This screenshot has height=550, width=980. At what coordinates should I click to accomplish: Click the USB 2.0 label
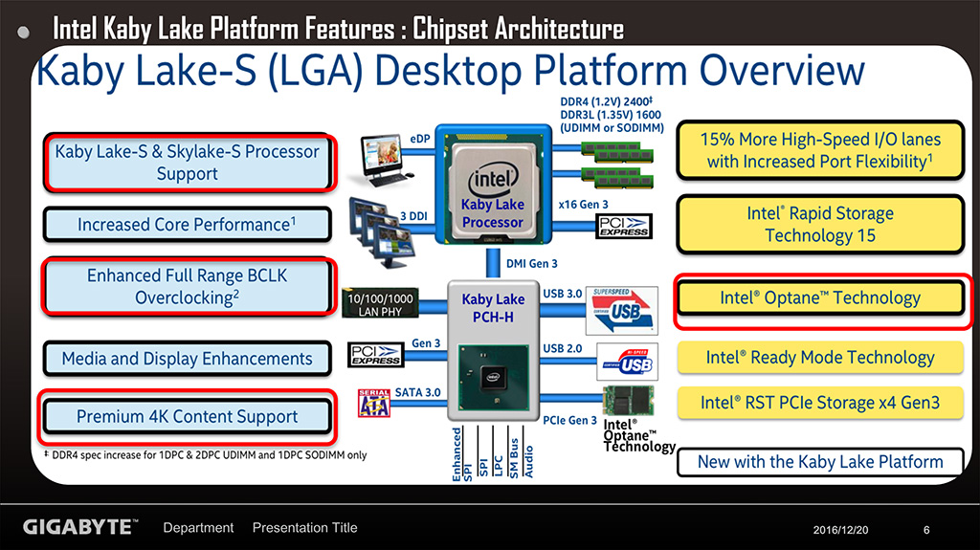(x=563, y=348)
